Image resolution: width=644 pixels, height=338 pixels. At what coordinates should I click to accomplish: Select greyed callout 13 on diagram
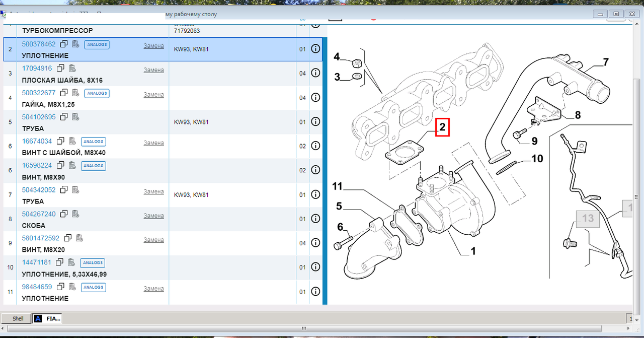(588, 218)
